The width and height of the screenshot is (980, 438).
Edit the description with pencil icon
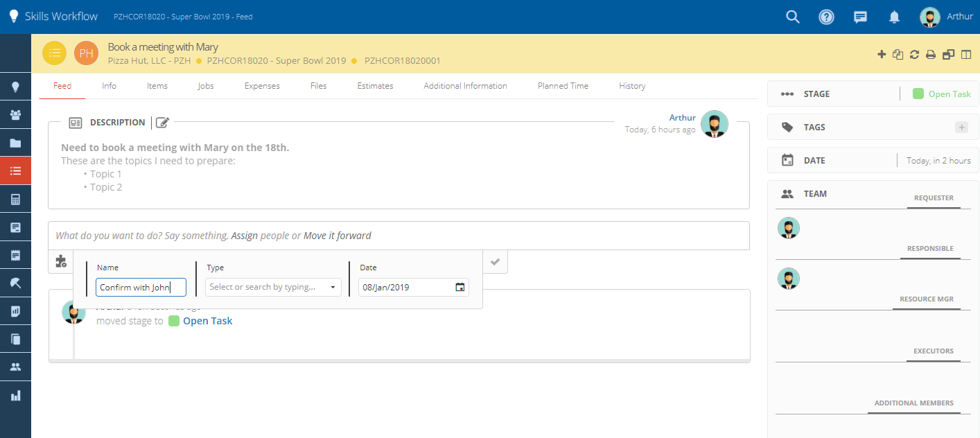(162, 123)
